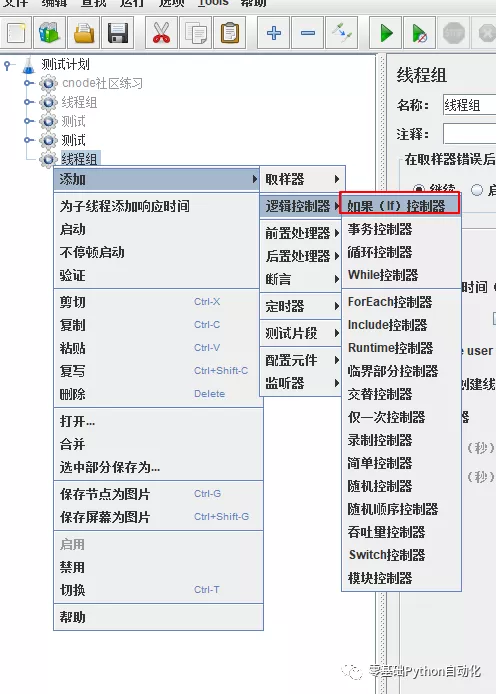Click the gear icon of selected 线程组

(48, 159)
